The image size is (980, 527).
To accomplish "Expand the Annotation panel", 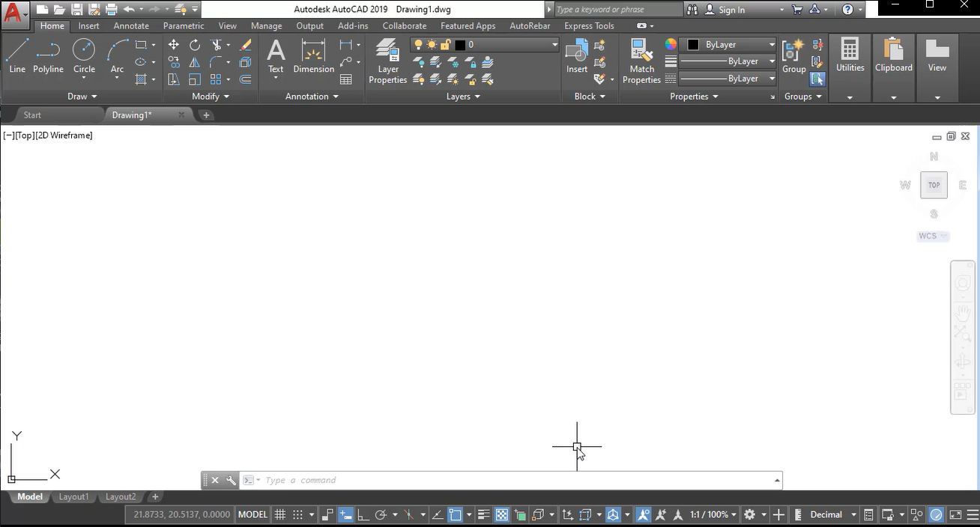I will tap(312, 97).
